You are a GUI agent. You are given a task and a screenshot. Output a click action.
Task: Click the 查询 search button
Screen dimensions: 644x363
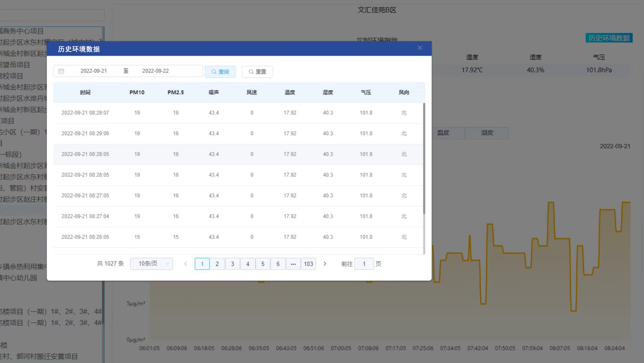point(220,71)
